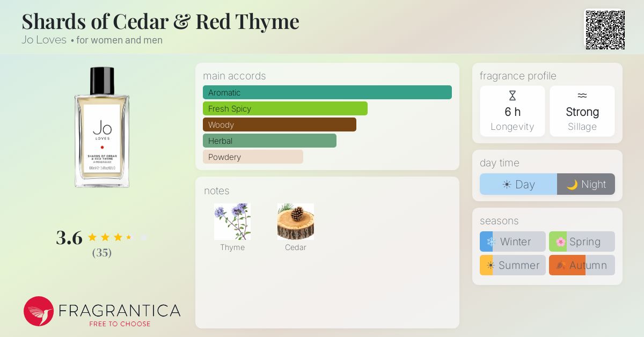Open the Jo Loves brand link
The image size is (644, 337).
[x=44, y=40]
